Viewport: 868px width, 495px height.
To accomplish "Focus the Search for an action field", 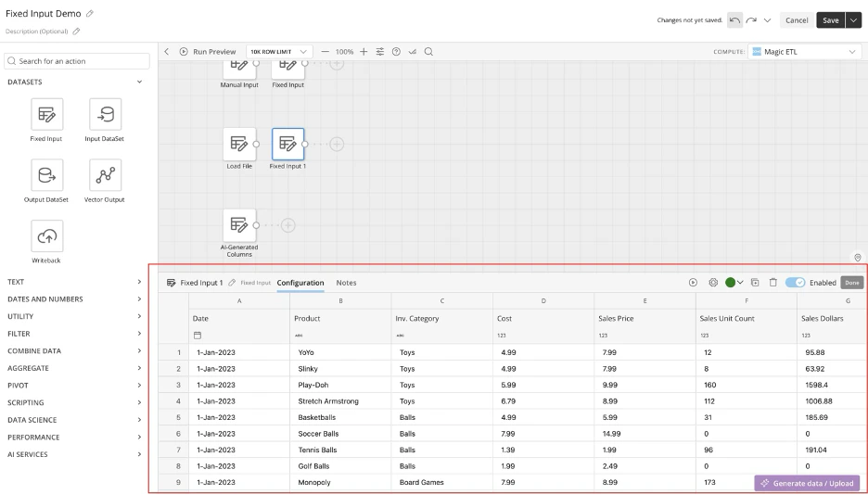I will (77, 61).
